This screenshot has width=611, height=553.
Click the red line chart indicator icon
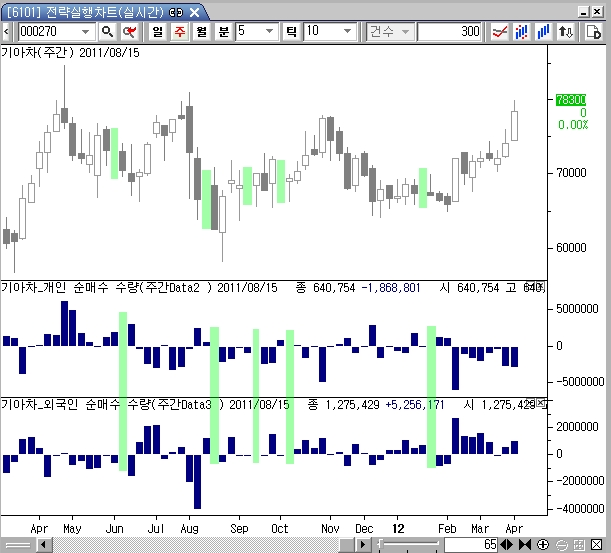pos(500,31)
